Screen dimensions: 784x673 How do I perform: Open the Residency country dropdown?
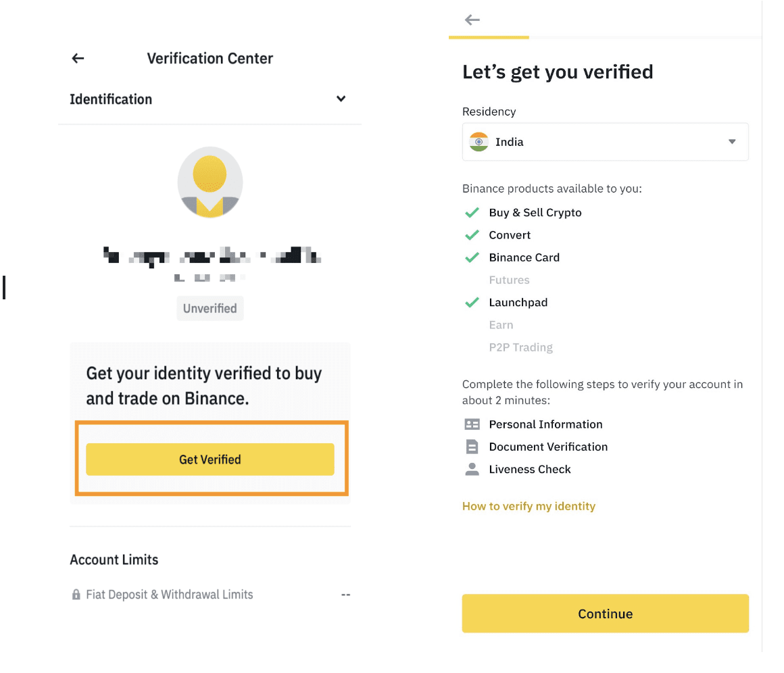605,142
